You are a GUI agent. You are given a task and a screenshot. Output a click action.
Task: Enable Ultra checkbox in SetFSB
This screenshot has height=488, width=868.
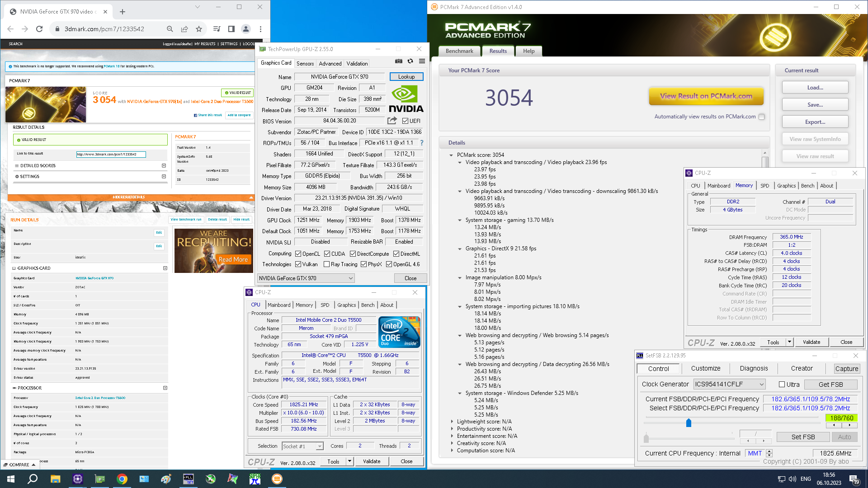782,385
